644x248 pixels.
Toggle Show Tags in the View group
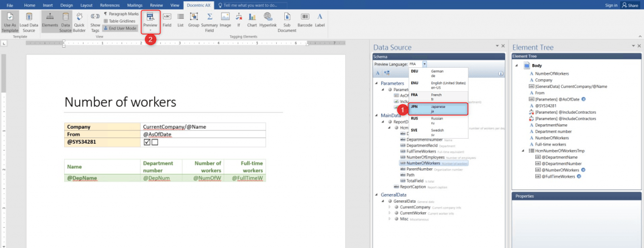point(96,22)
